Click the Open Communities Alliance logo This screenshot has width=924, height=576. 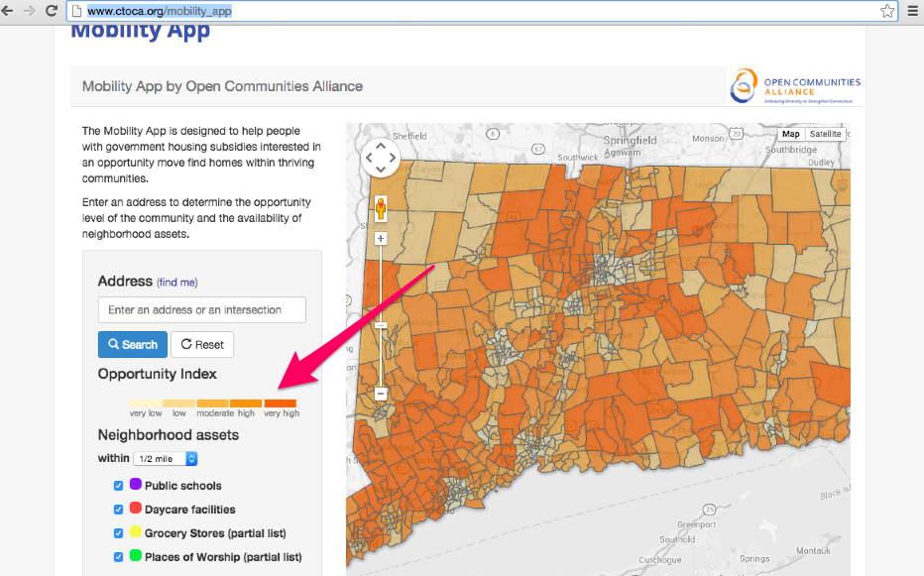[794, 86]
